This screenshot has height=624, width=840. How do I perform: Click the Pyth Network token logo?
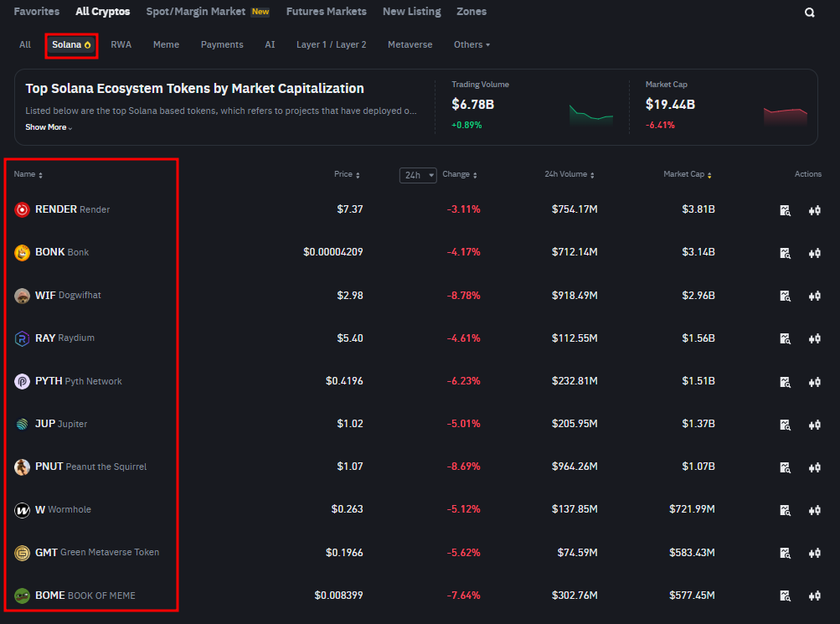pyautogui.click(x=22, y=381)
